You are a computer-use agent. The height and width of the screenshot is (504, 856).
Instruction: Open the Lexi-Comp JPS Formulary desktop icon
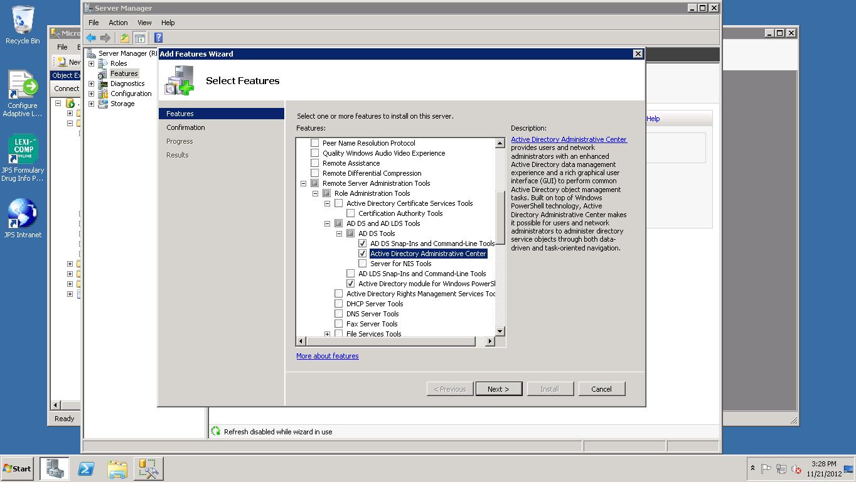(23, 149)
